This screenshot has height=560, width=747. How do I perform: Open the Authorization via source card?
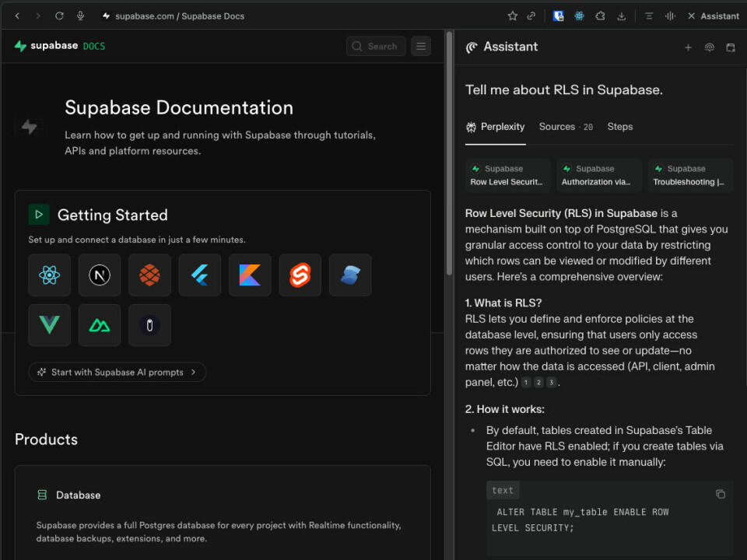point(599,175)
